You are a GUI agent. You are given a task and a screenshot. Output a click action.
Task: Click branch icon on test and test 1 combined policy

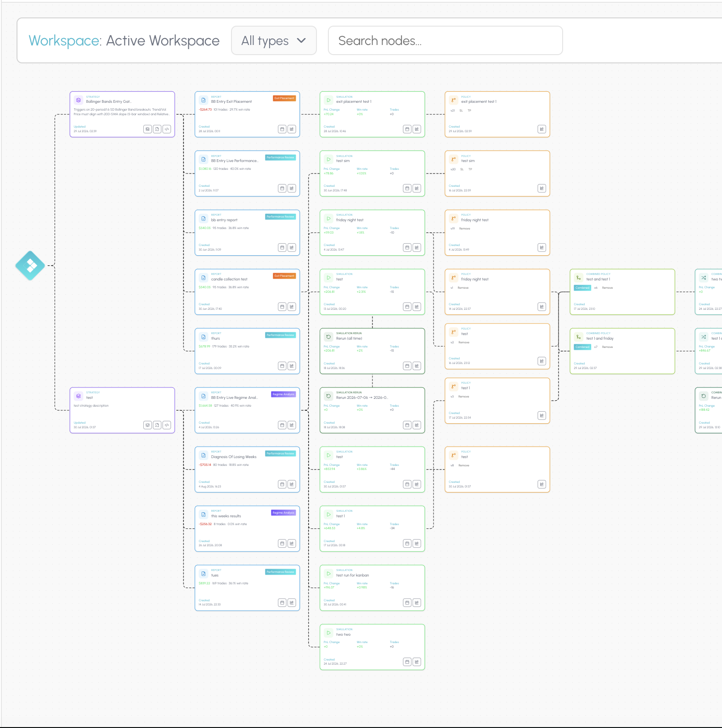(x=579, y=277)
